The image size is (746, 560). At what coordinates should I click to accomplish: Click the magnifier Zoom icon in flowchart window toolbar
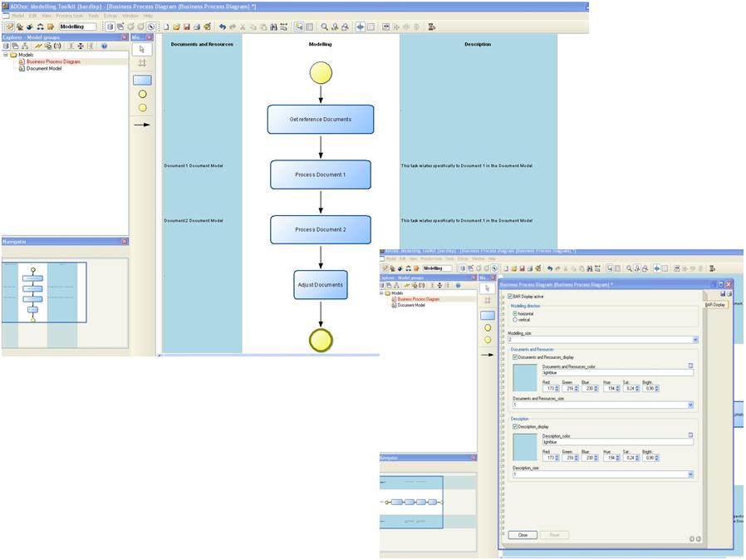pyautogui.click(x=325, y=27)
